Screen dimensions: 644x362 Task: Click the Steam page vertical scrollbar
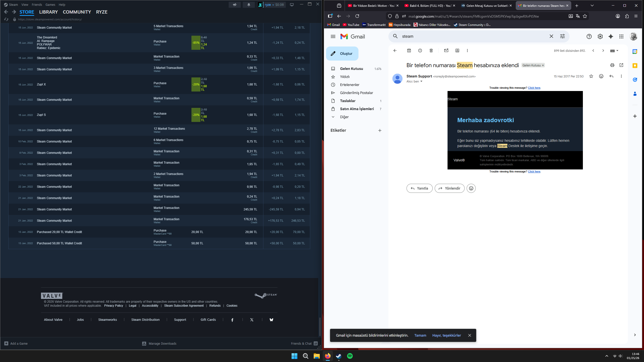pyautogui.click(x=320, y=327)
